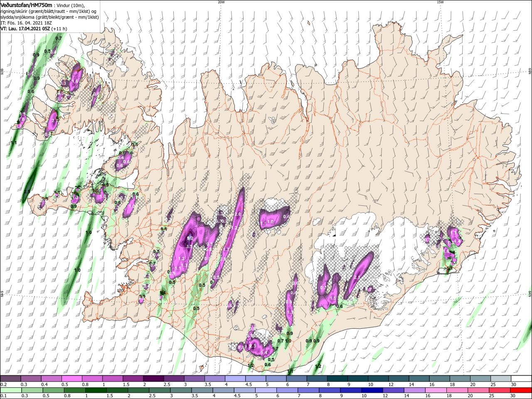Pick the upper legend dark teal swatch between 9 and 10
532x399 pixels.
pos(357,379)
